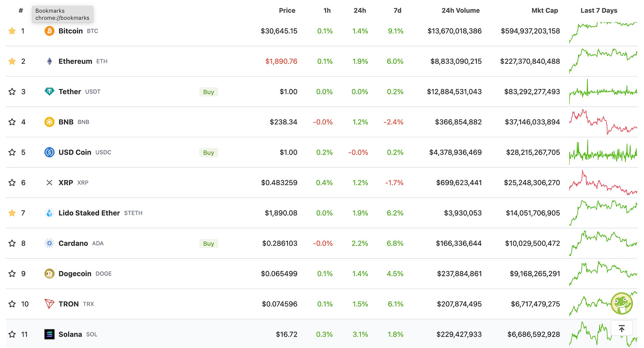Sort table by Price column
The height and width of the screenshot is (348, 644).
(x=287, y=10)
